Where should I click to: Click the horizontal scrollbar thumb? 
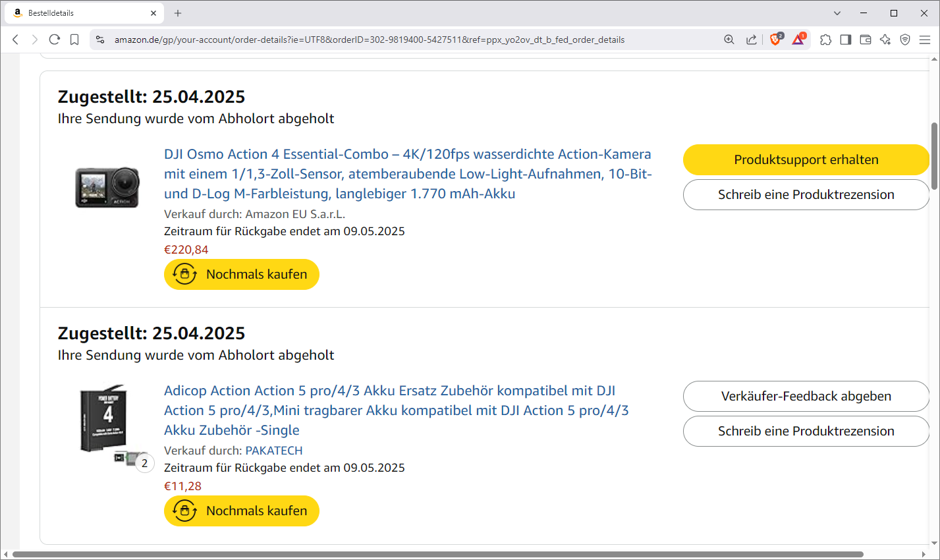[438, 554]
